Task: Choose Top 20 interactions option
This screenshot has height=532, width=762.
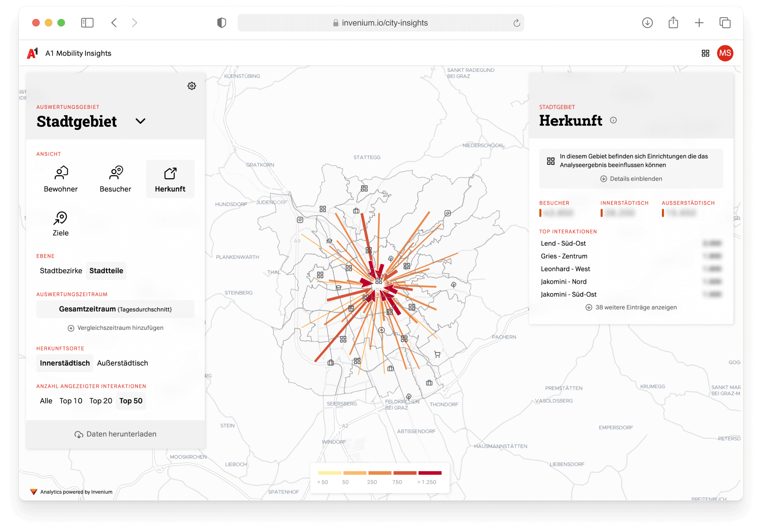Action: (x=101, y=401)
